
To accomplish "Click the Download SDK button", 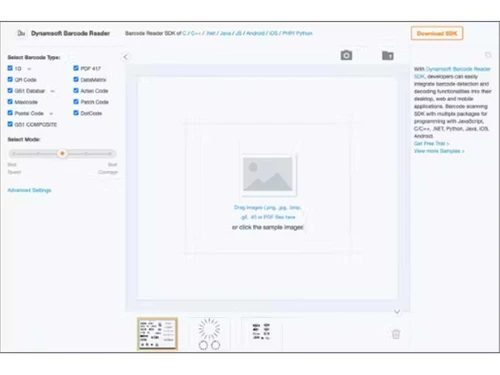I will coord(437,33).
